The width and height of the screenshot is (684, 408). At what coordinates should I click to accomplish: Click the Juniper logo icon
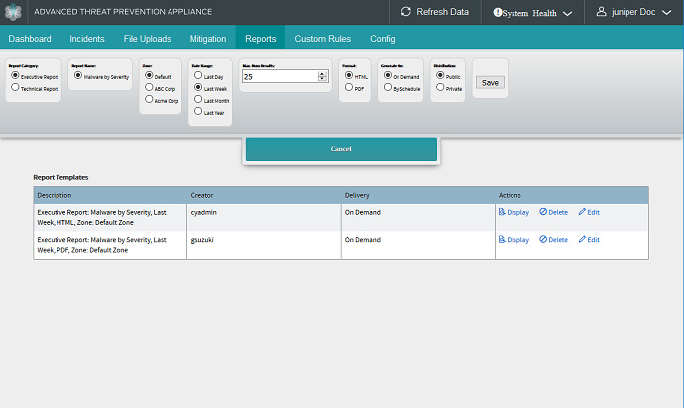click(13, 12)
